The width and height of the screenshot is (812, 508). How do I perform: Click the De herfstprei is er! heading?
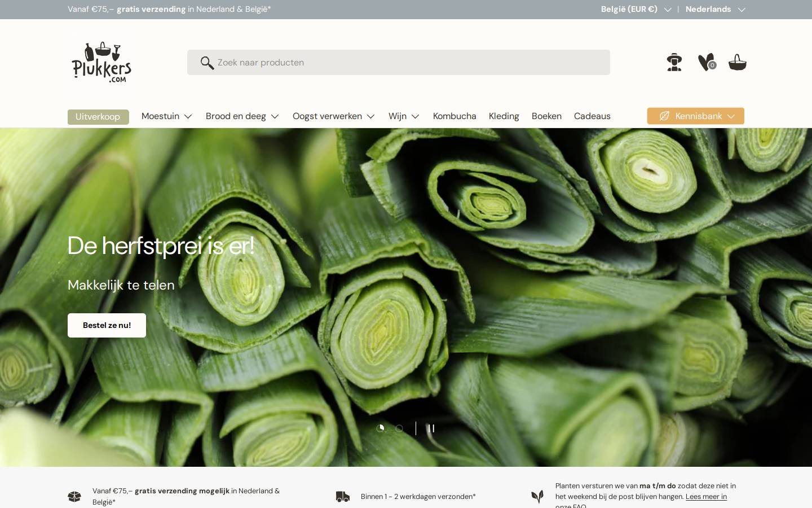coord(161,246)
